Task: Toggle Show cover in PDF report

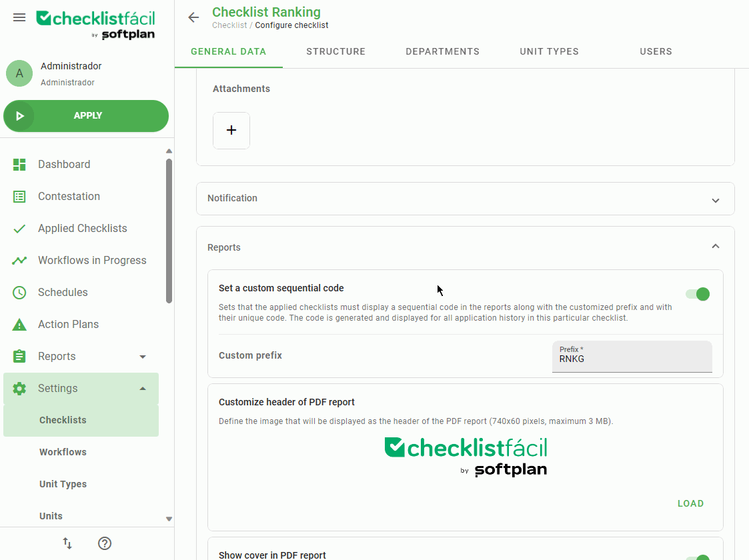Action: [x=698, y=557]
